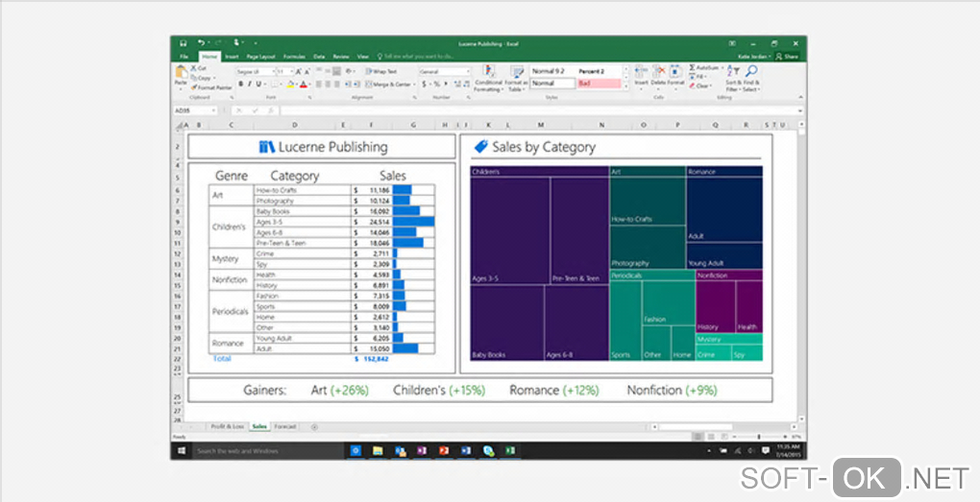Apply the percent style format

(x=436, y=84)
